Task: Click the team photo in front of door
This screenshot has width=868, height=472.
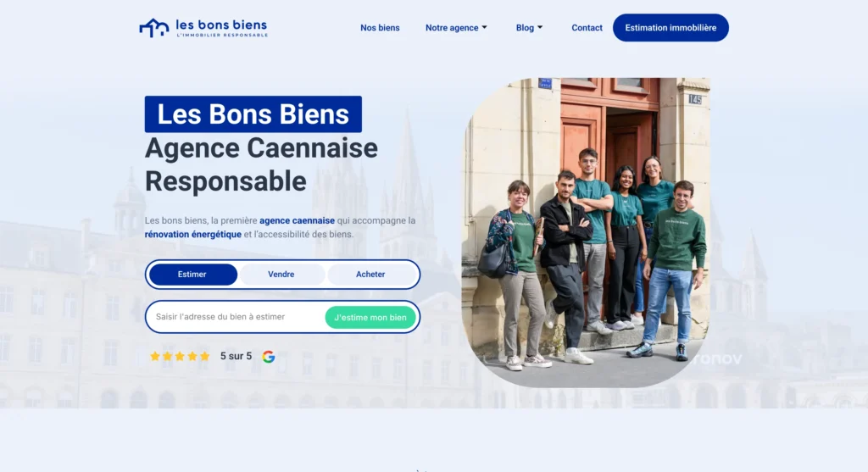Action: (x=587, y=232)
